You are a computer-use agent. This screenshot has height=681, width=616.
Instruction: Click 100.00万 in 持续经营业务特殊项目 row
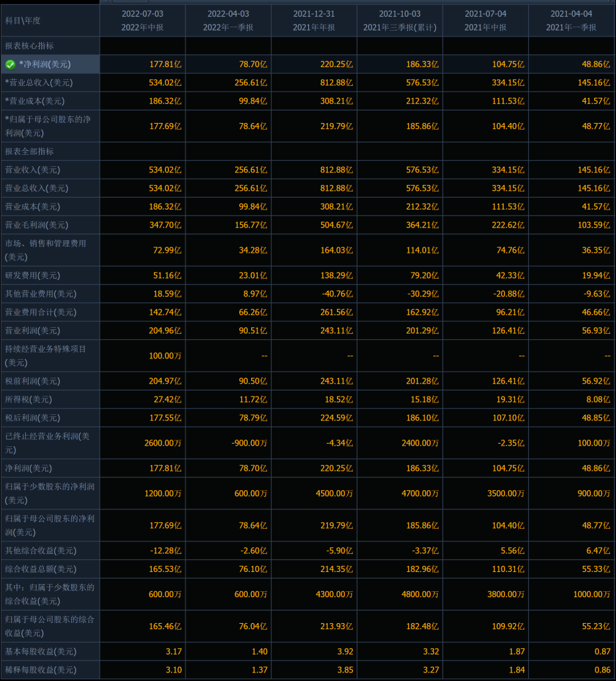tap(165, 356)
